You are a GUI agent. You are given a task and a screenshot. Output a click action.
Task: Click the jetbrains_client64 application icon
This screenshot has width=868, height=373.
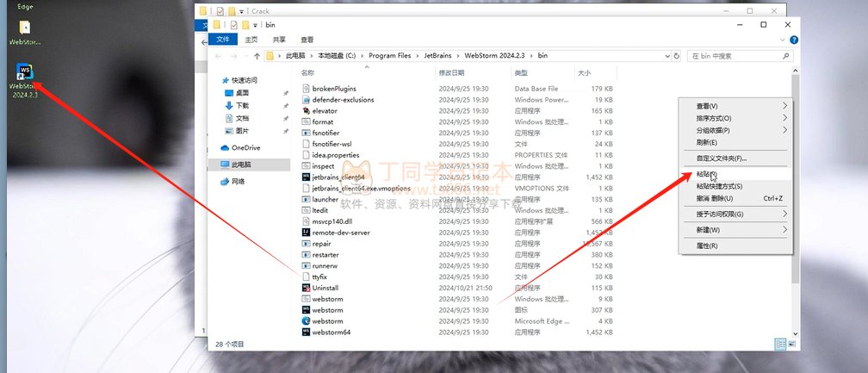307,177
